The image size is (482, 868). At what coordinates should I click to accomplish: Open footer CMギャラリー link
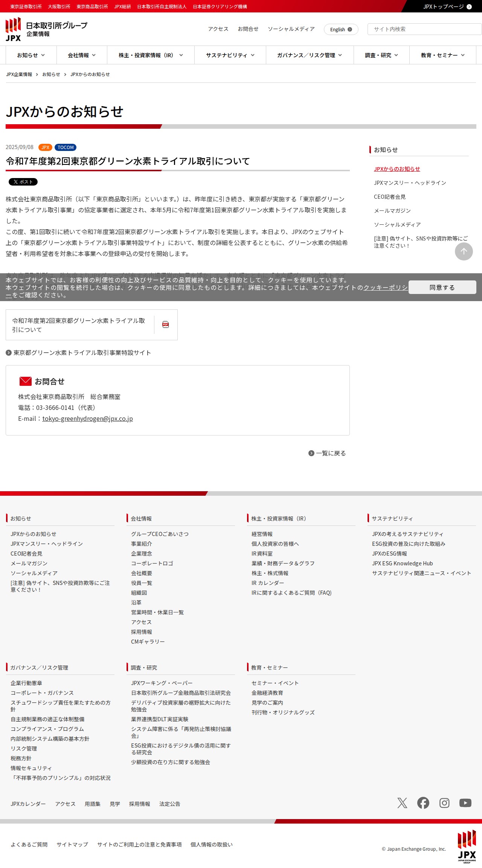(x=148, y=642)
